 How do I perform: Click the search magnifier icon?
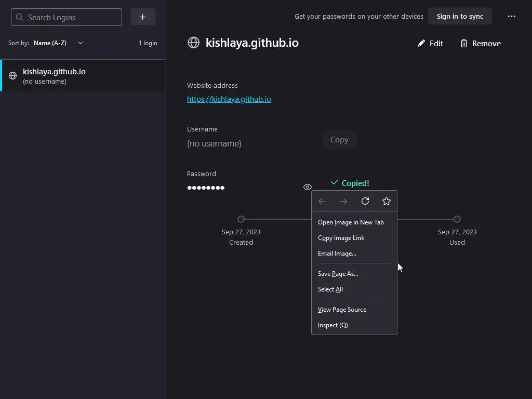click(x=20, y=17)
